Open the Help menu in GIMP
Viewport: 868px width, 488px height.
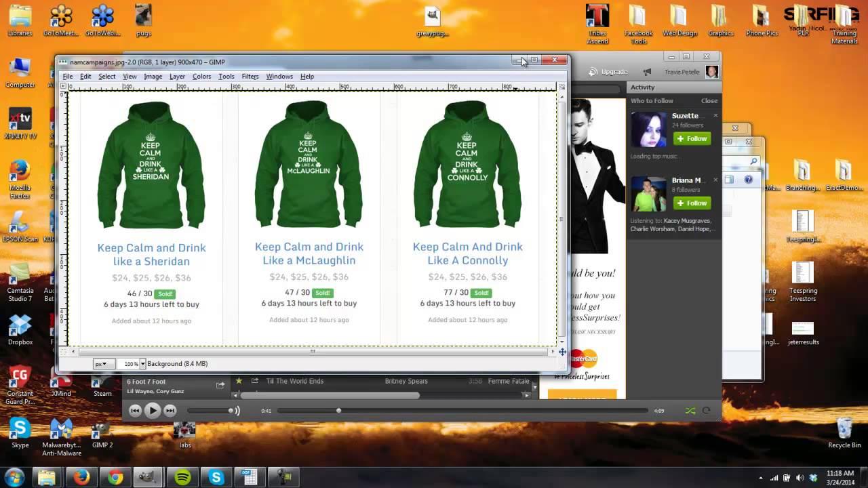point(307,77)
